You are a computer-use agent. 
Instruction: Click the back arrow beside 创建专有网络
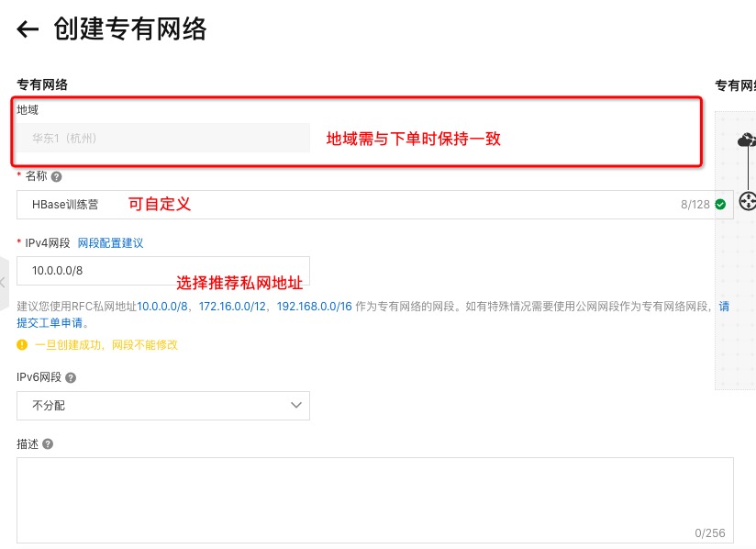pyautogui.click(x=28, y=29)
